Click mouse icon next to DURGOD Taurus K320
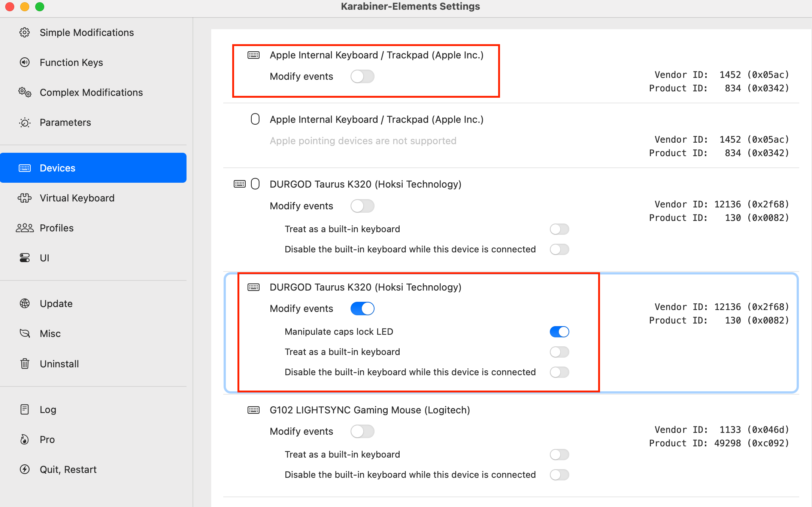Image resolution: width=812 pixels, height=507 pixels. (255, 184)
